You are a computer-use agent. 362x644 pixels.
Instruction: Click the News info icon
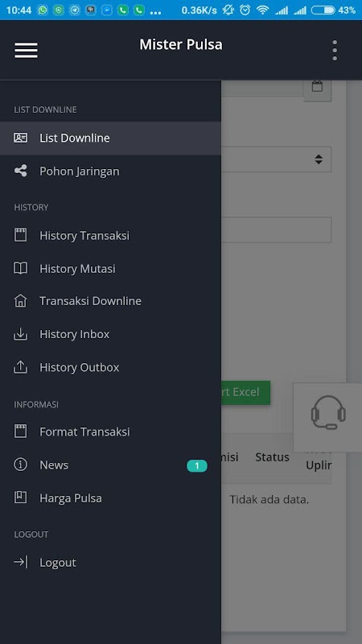[x=21, y=464]
